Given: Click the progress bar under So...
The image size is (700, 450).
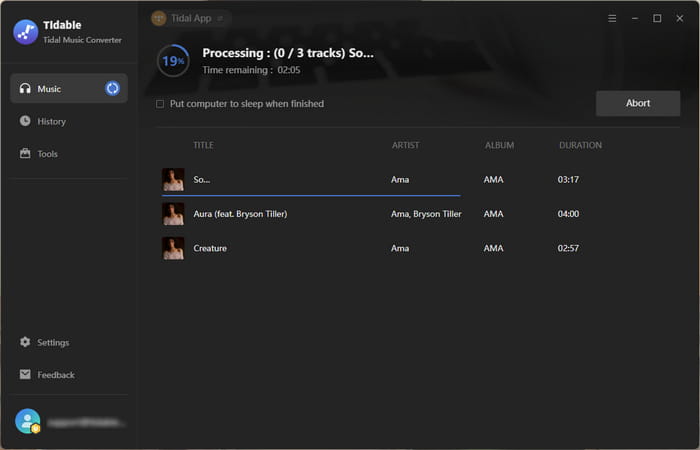Looking at the screenshot, I should pyautogui.click(x=311, y=195).
